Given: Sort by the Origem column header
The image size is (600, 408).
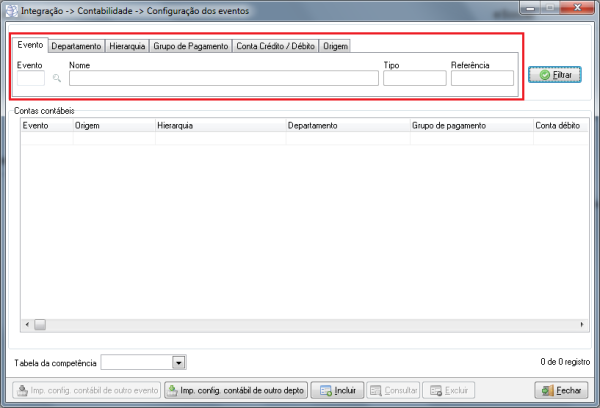Looking at the screenshot, I should (113, 127).
